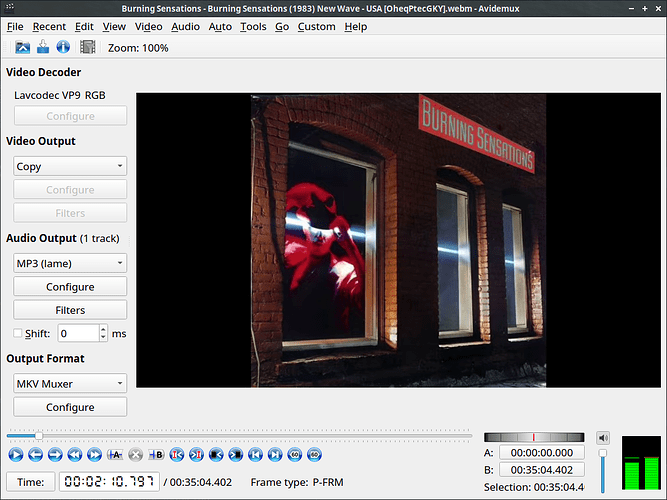Screen dimensions: 667x500
Task: Click marker A time 00:00:00.000
Action: pos(542,452)
